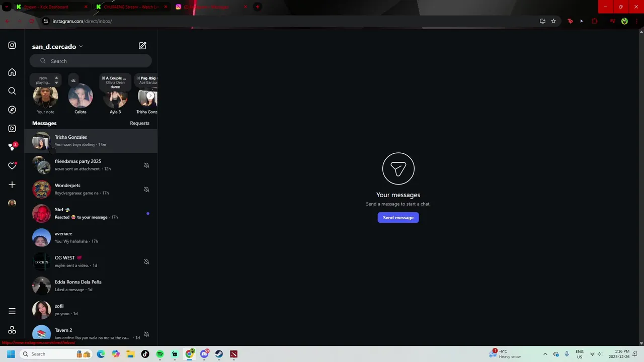Open the Heavy snow weather widget

click(505, 354)
